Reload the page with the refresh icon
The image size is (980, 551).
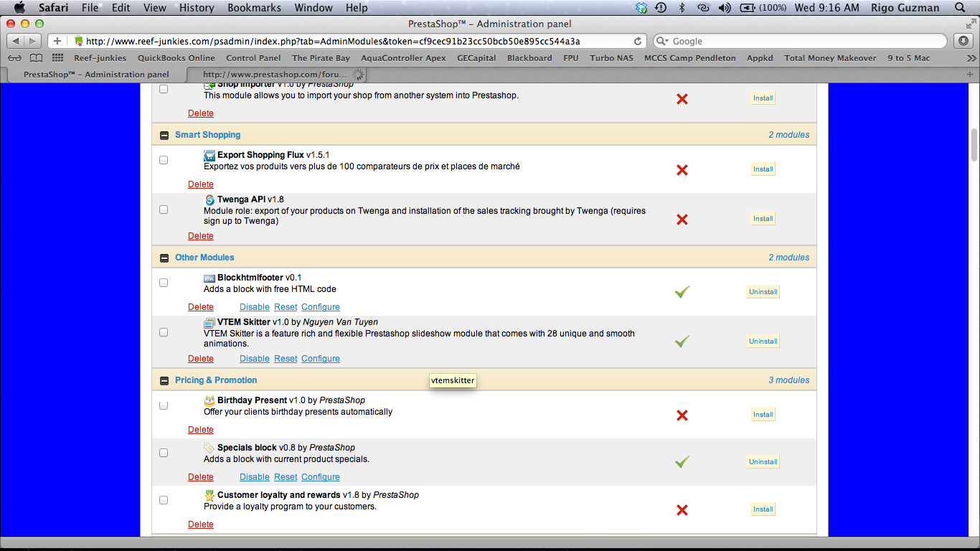click(638, 42)
